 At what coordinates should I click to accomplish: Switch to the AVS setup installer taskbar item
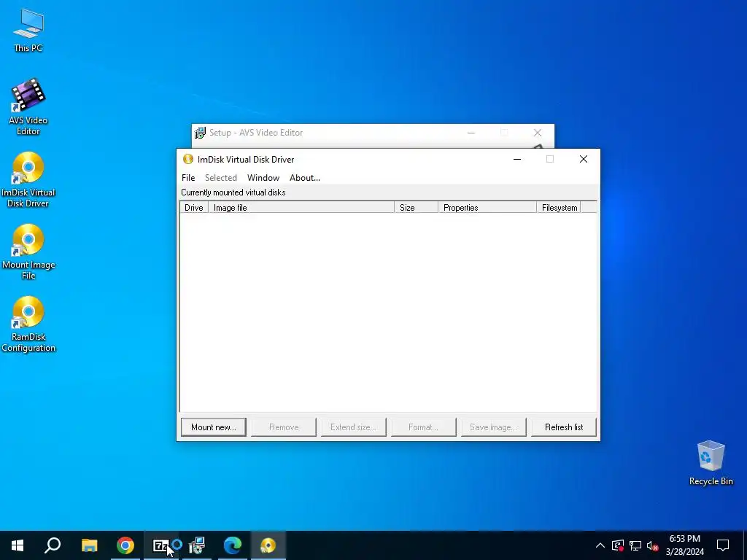tap(197, 545)
